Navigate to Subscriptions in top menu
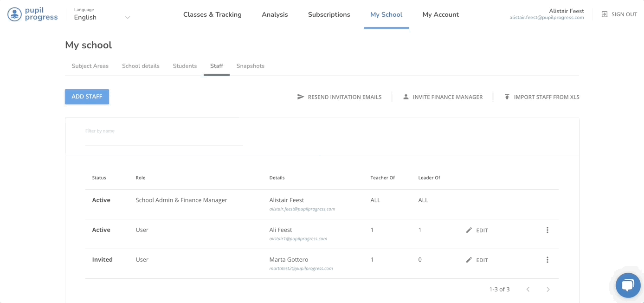This screenshot has height=303, width=644. click(x=329, y=14)
